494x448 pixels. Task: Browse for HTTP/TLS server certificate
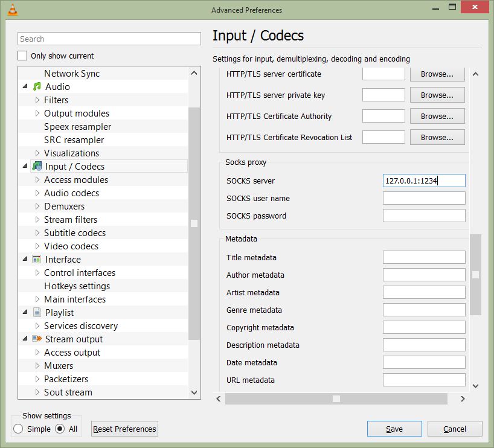click(x=437, y=74)
